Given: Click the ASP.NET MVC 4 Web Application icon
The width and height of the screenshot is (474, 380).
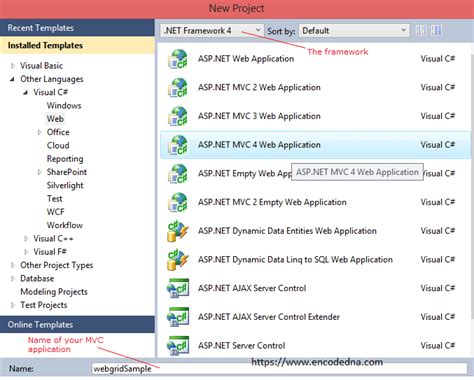Looking at the screenshot, I should point(178,145).
